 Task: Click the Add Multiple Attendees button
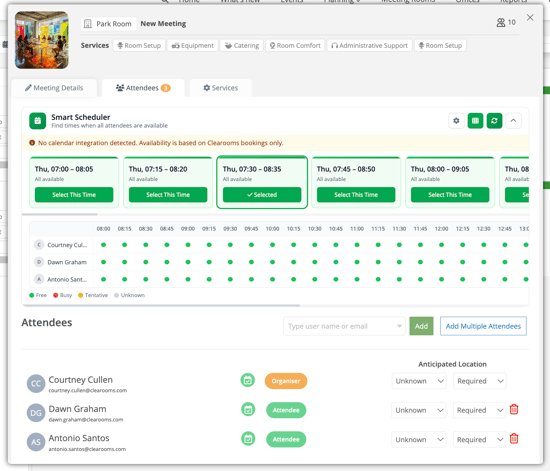click(483, 326)
